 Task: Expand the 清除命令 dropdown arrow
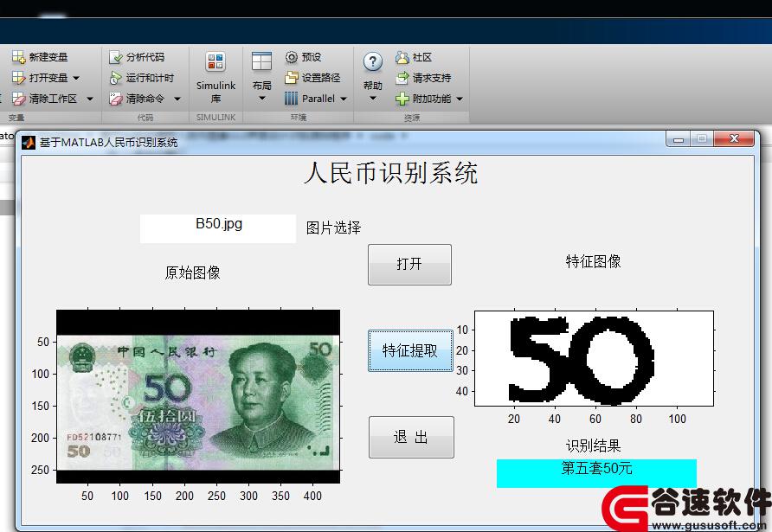coord(177,99)
